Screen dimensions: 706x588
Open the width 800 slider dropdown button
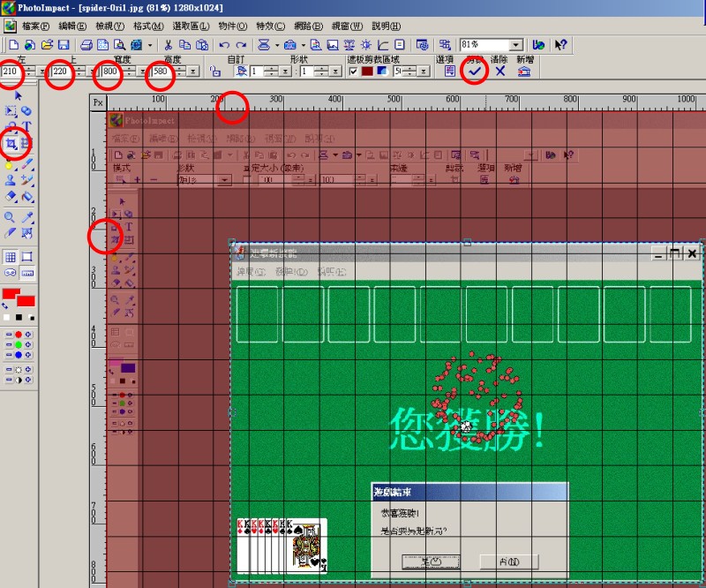(143, 72)
